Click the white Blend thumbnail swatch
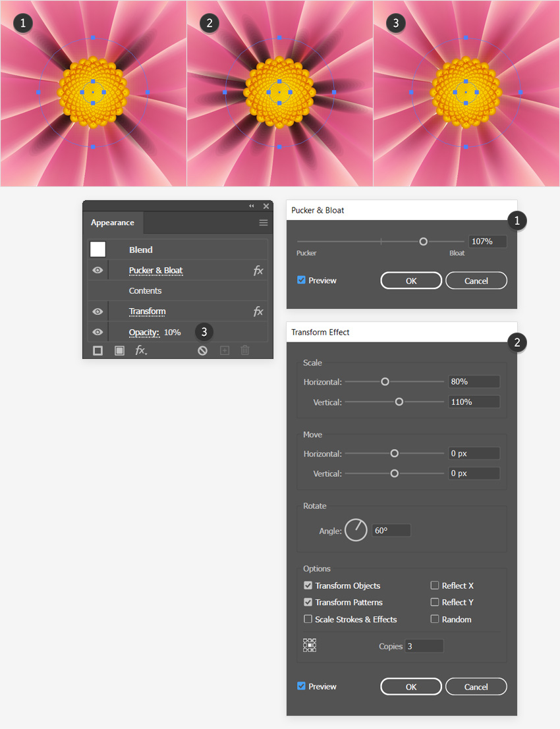This screenshot has height=729, width=560. (98, 249)
